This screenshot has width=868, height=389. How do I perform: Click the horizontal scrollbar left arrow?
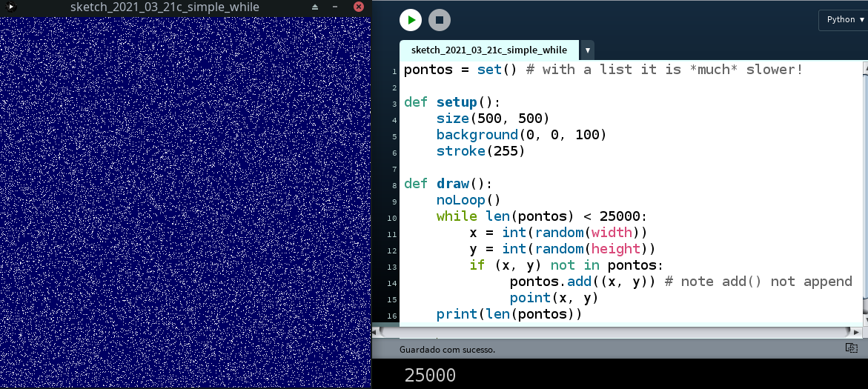click(x=375, y=332)
